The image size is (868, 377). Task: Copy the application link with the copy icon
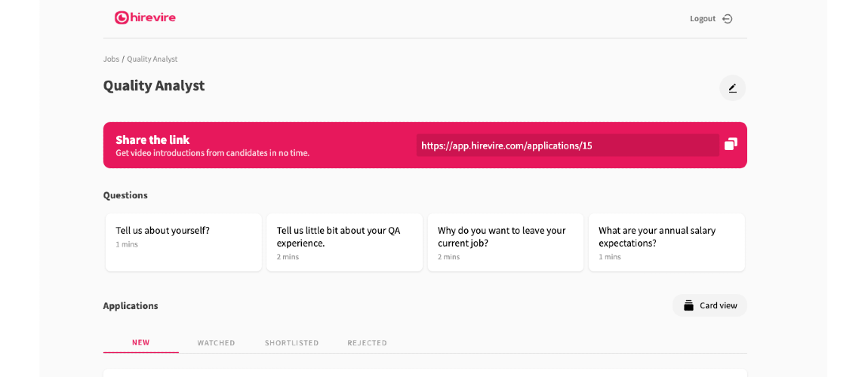pos(731,145)
